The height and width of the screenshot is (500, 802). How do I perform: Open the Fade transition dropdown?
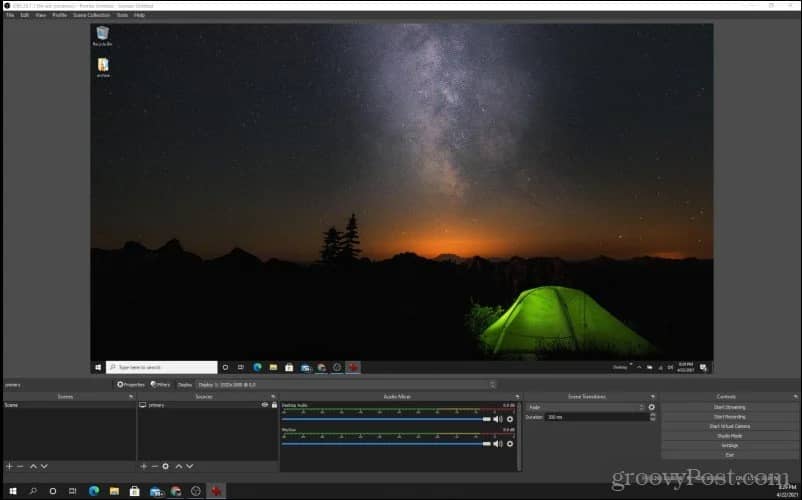coord(586,407)
